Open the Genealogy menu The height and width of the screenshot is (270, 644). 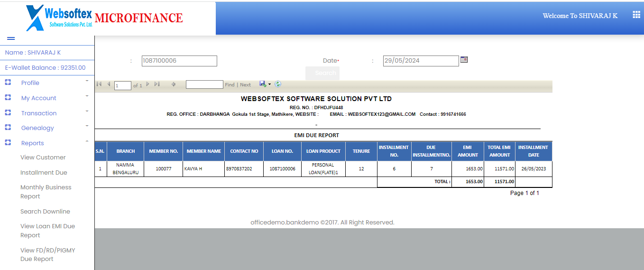point(37,128)
